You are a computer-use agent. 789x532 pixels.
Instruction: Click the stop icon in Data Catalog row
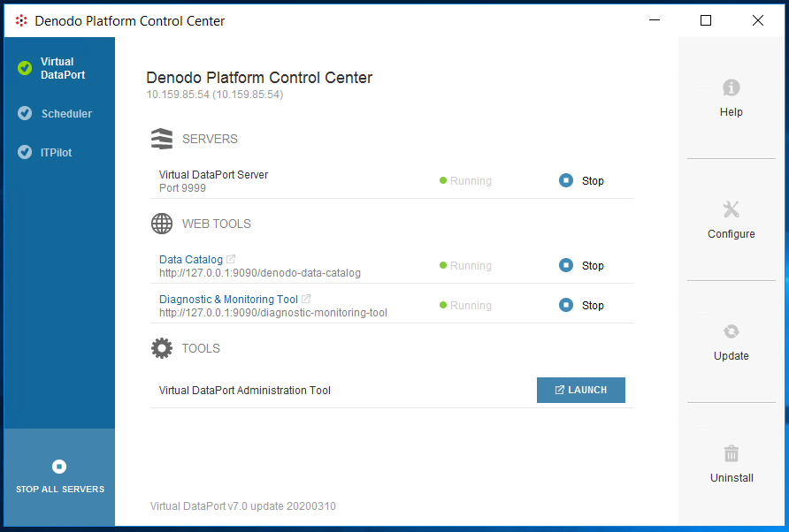tap(566, 265)
